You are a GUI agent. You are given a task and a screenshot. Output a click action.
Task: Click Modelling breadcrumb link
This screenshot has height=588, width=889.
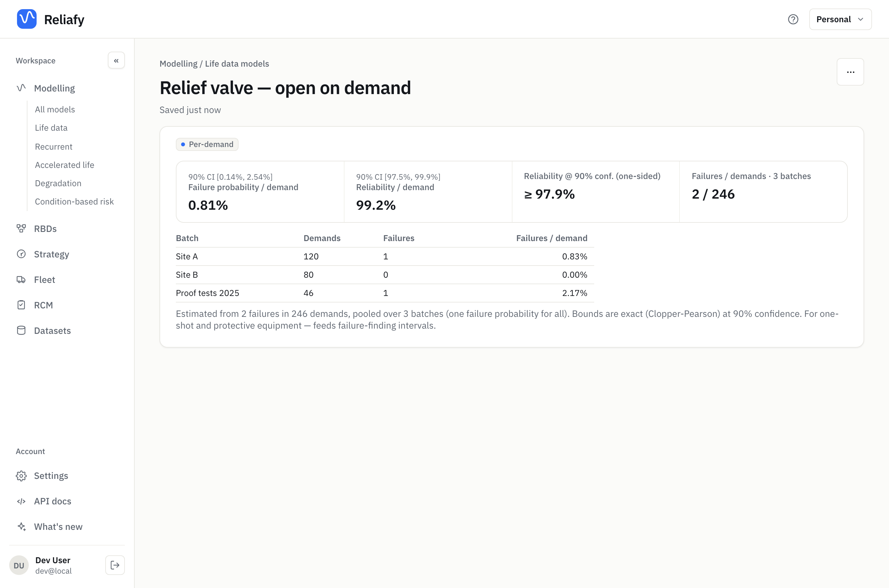(178, 64)
